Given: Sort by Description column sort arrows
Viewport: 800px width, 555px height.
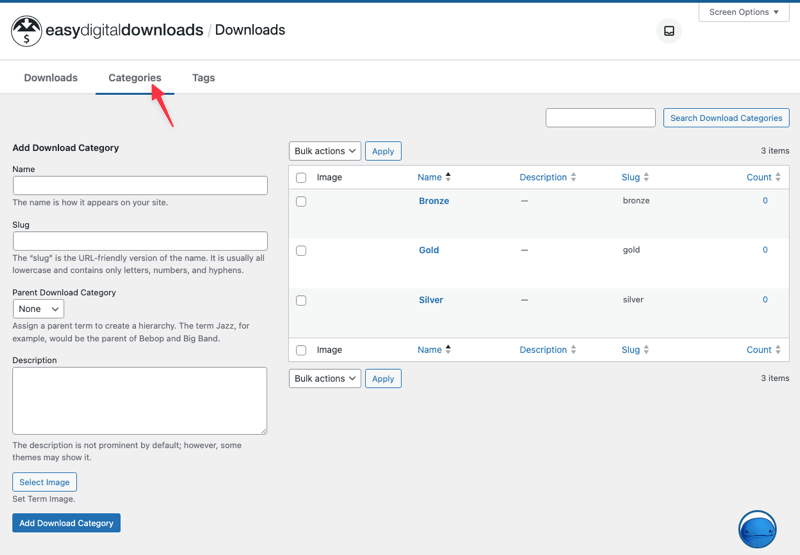Looking at the screenshot, I should tap(573, 177).
